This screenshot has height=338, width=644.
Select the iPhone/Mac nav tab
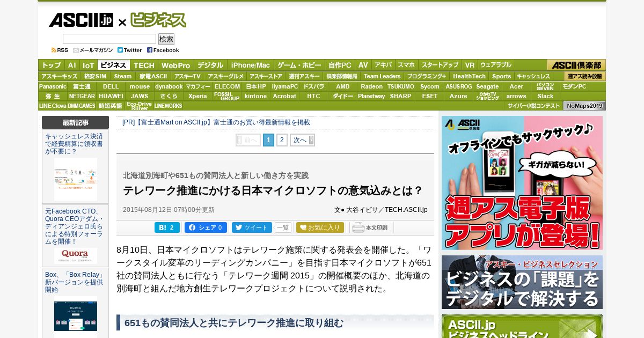[251, 65]
